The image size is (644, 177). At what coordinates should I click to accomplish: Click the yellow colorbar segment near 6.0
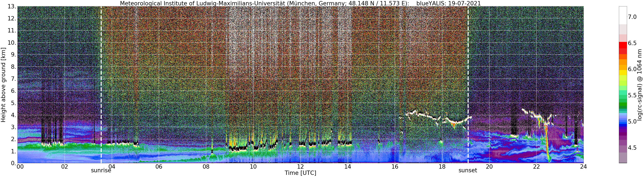click(x=623, y=73)
